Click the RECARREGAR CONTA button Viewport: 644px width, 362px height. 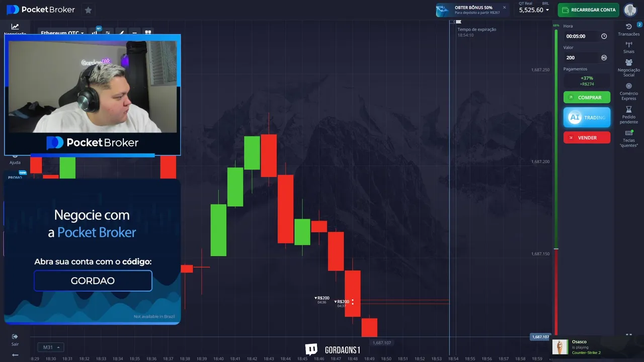[588, 10]
